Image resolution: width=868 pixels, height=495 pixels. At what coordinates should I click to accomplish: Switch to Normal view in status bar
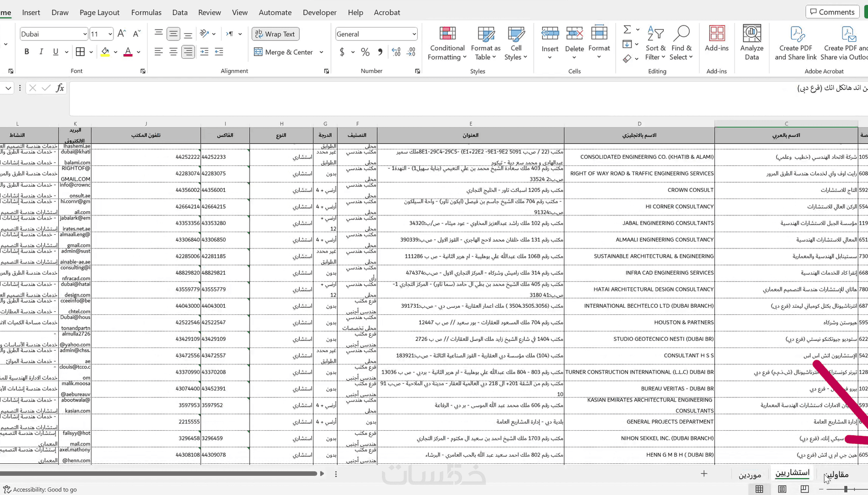point(759,489)
